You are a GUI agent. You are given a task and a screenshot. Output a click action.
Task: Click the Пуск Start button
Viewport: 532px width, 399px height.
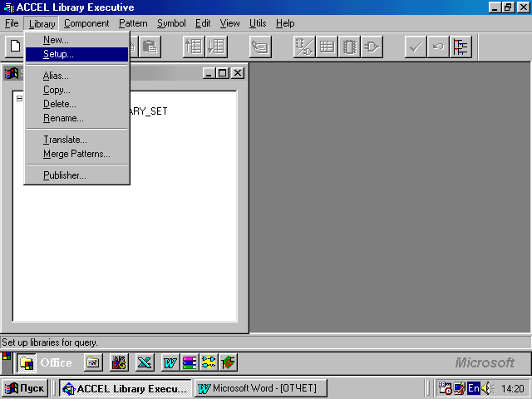click(25, 388)
